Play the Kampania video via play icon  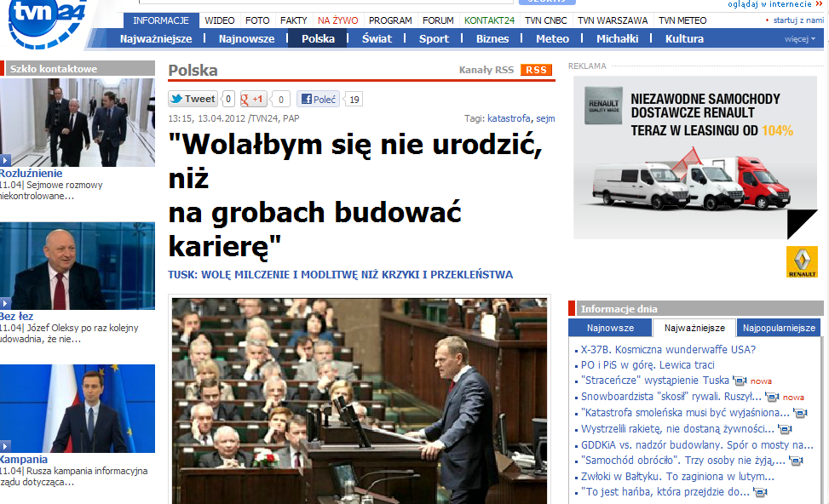(x=5, y=446)
